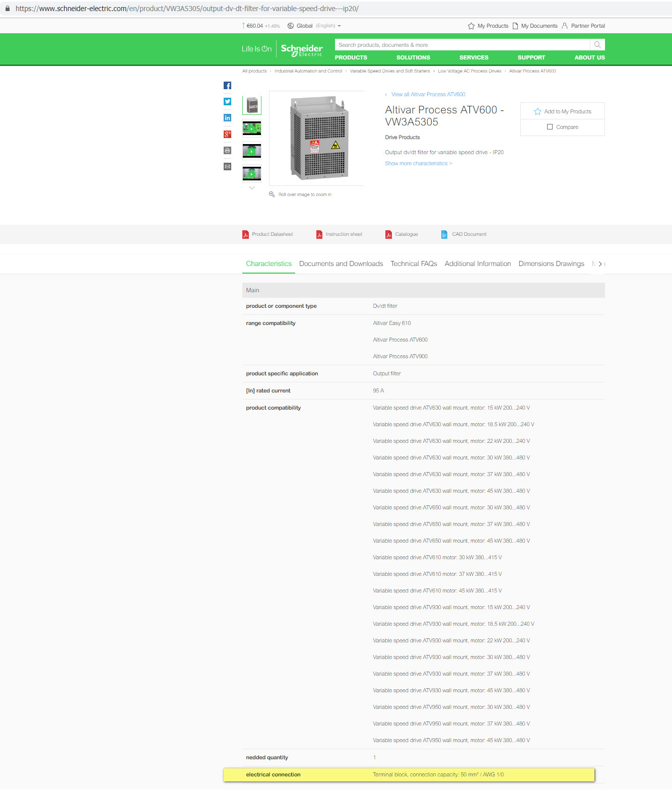Click Low Voltage AC Process Drives breadcrumb

[469, 71]
